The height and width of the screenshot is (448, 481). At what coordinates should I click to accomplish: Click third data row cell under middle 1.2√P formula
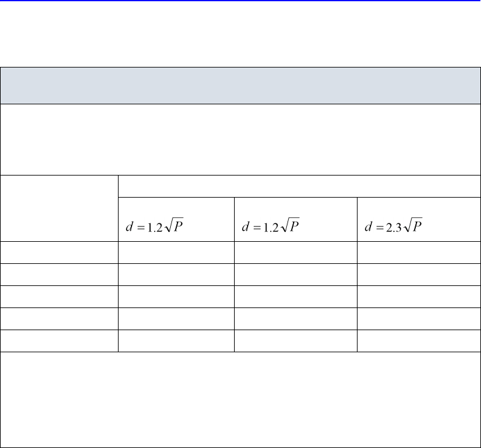(295, 296)
